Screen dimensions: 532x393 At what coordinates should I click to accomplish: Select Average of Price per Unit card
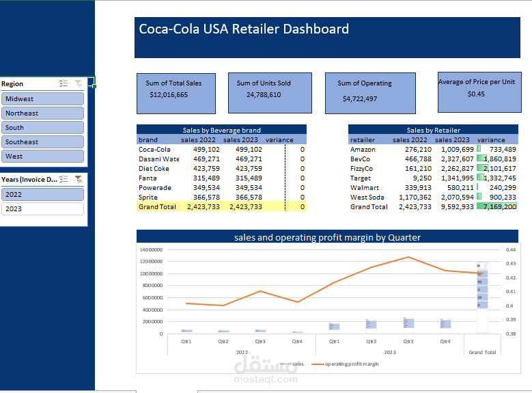pyautogui.click(x=479, y=92)
